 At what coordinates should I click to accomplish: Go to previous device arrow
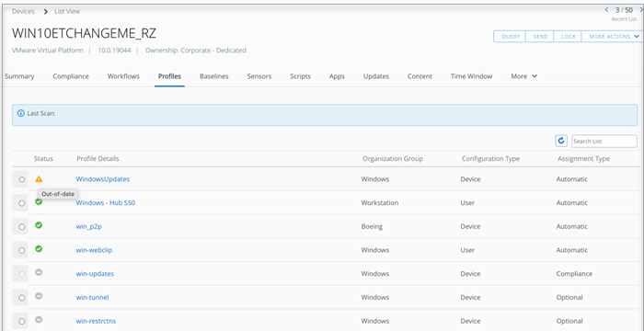[607, 10]
